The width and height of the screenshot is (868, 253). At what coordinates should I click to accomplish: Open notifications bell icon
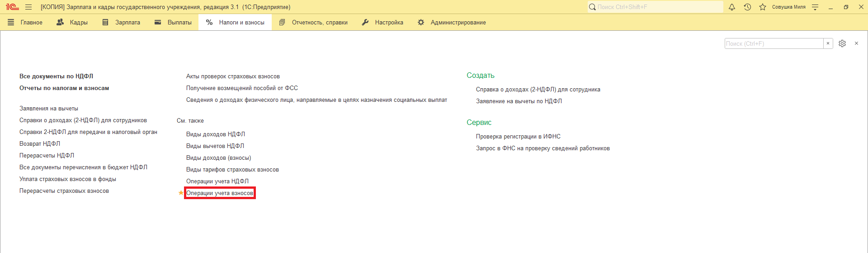(732, 7)
